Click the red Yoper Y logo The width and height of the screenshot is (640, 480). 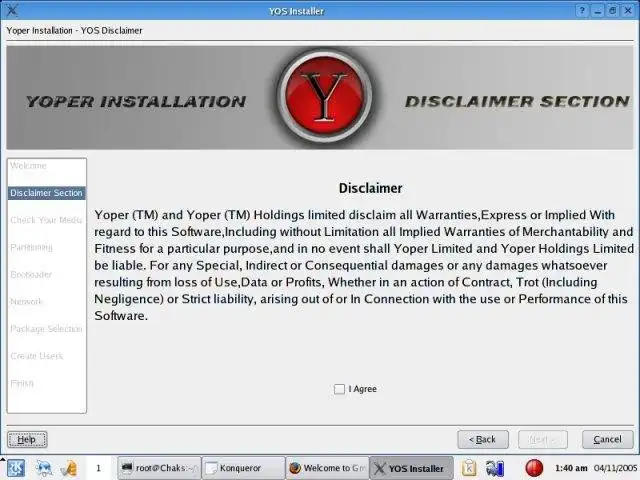324,96
